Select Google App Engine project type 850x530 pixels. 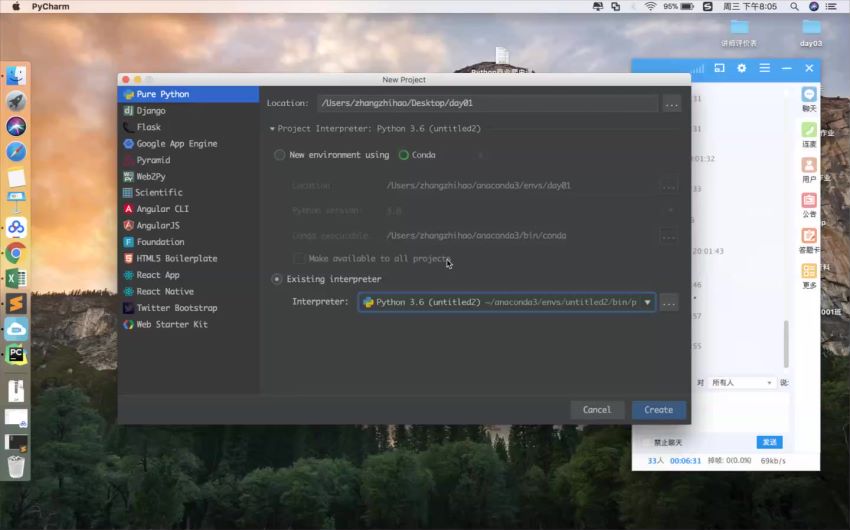coord(176,144)
